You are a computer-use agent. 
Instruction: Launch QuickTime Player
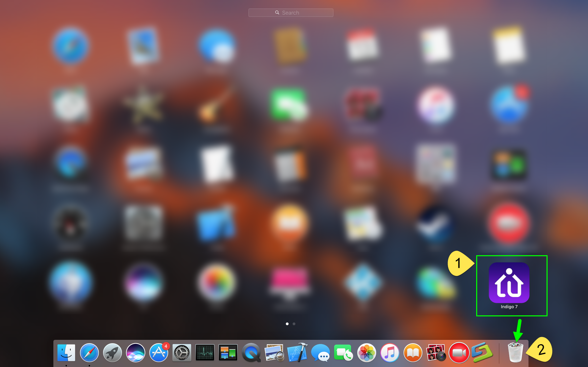click(x=252, y=353)
